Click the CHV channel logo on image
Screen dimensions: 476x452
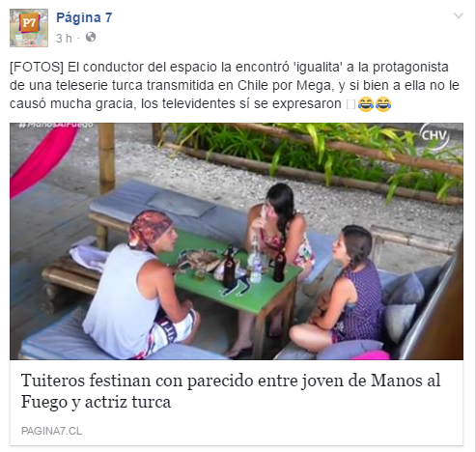[x=434, y=135]
